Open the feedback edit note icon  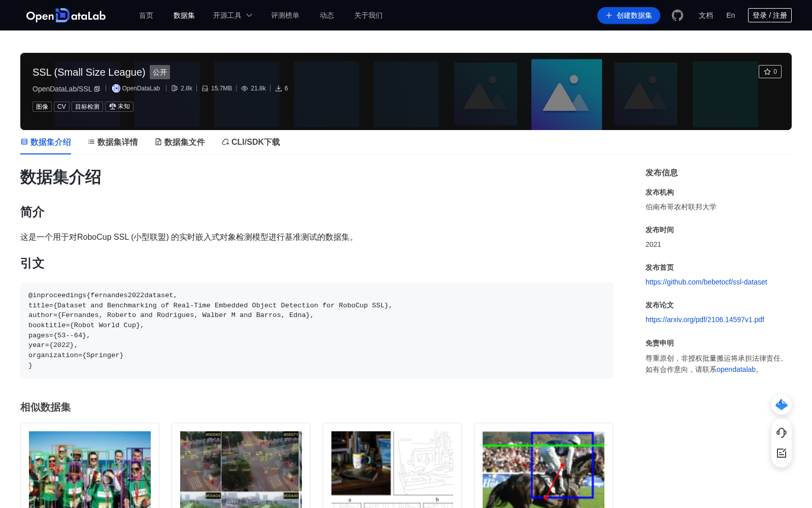(782, 453)
